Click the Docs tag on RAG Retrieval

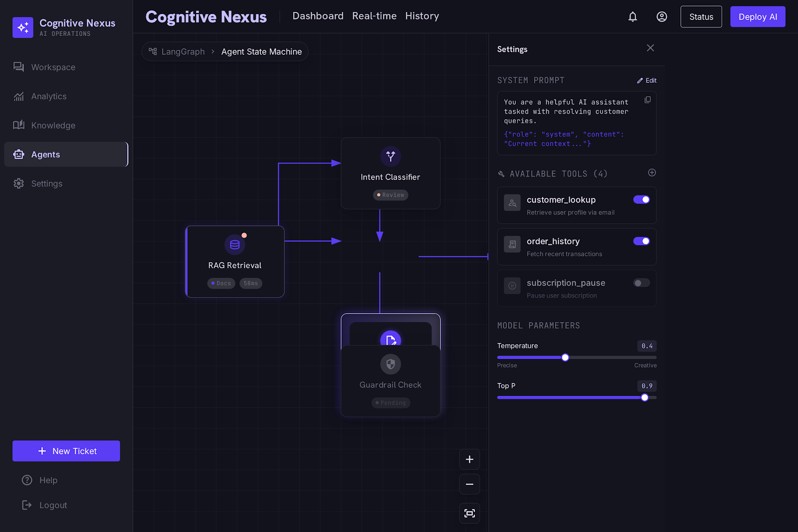coord(221,283)
